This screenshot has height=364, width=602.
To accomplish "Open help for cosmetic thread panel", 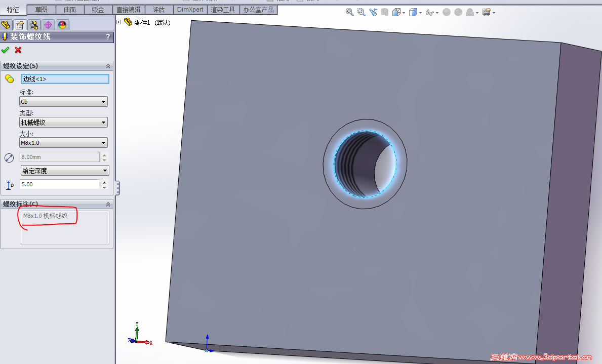I will (x=108, y=37).
